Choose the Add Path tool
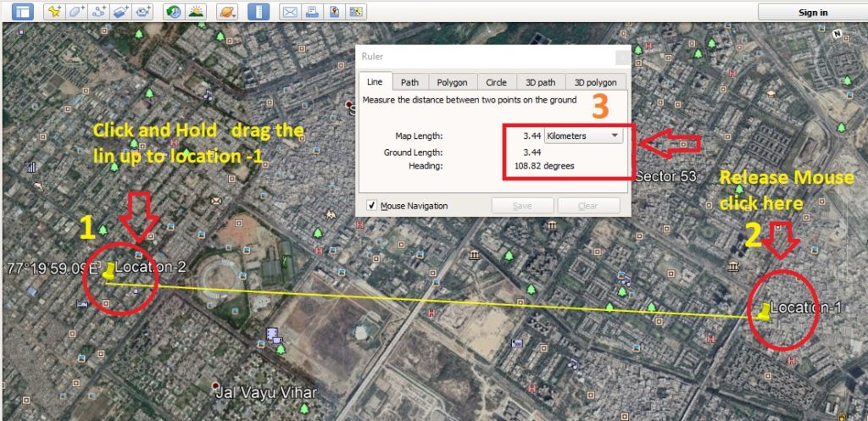Image resolution: width=868 pixels, height=421 pixels. pyautogui.click(x=99, y=12)
